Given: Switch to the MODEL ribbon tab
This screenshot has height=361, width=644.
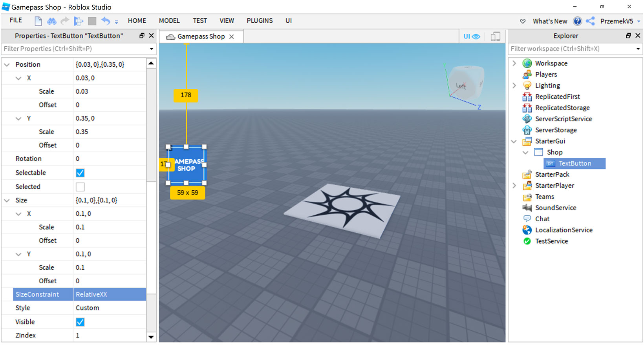Looking at the screenshot, I should (169, 21).
